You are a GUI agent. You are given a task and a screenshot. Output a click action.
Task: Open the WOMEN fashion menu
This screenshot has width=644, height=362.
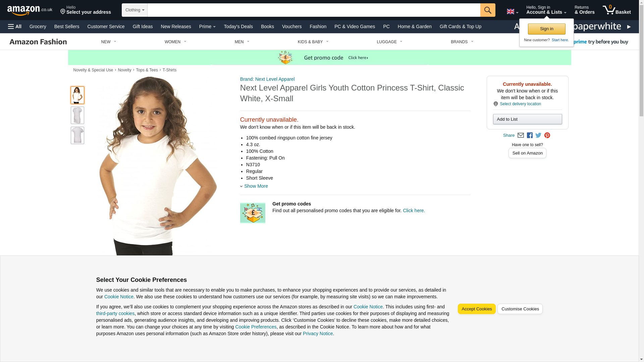point(175,42)
